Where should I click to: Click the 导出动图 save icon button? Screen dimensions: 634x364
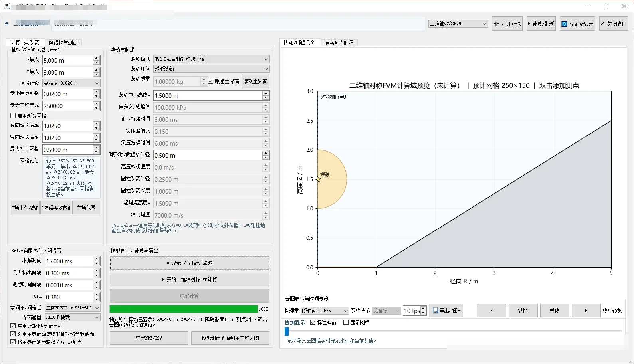pyautogui.click(x=446, y=311)
